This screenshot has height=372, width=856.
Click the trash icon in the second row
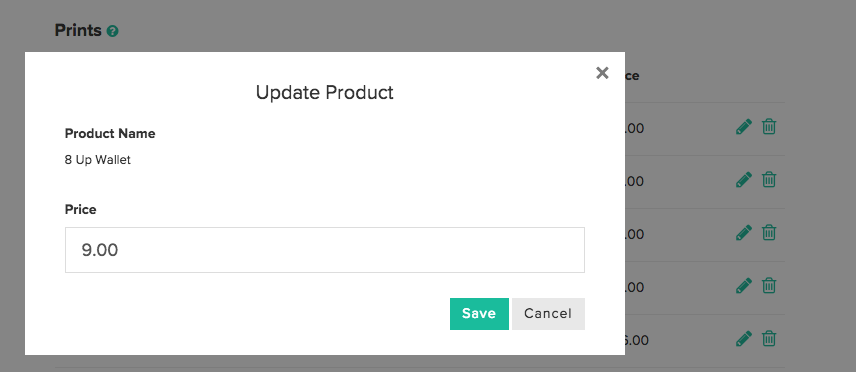(x=769, y=180)
